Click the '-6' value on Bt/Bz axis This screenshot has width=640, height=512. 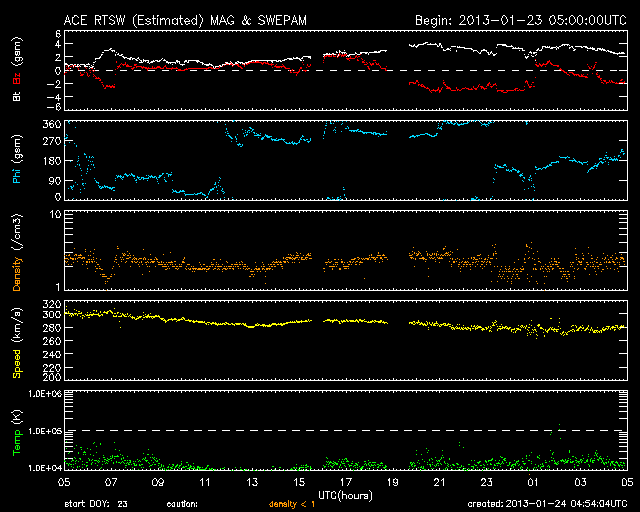pyautogui.click(x=53, y=107)
